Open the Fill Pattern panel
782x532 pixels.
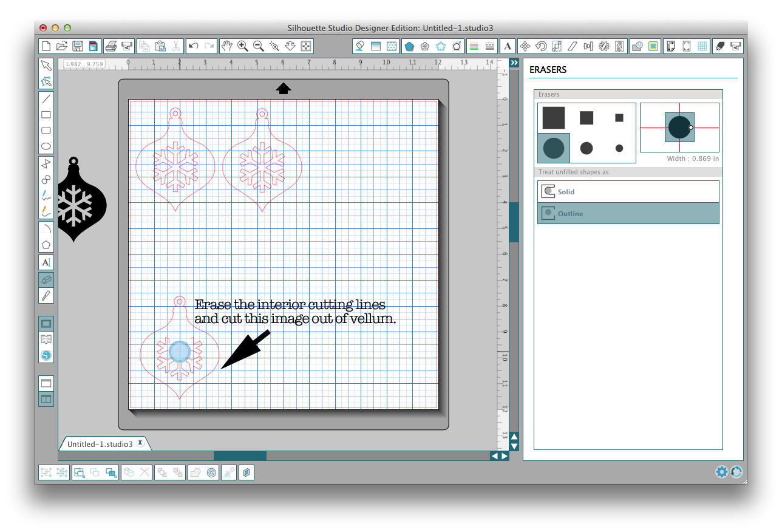click(x=392, y=46)
